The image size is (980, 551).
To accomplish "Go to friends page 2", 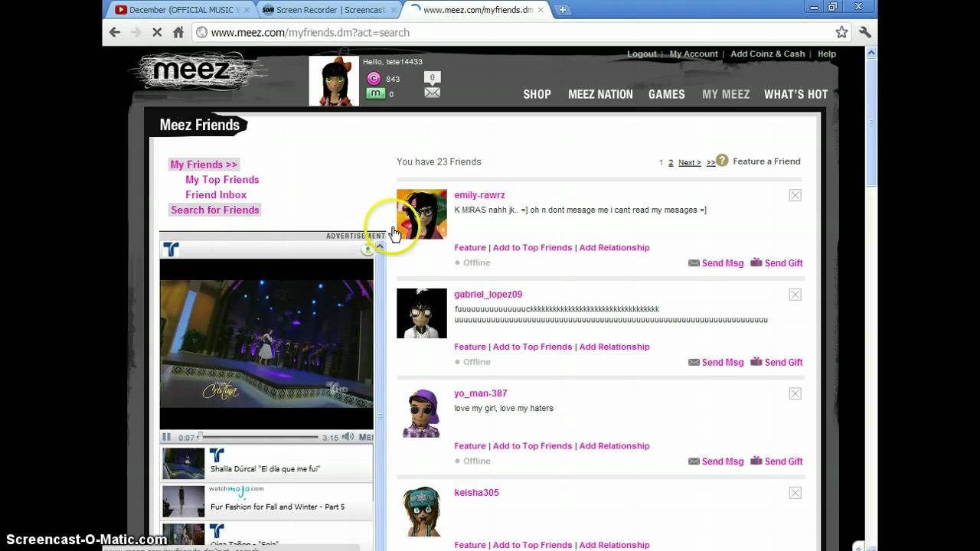I will pyautogui.click(x=671, y=162).
